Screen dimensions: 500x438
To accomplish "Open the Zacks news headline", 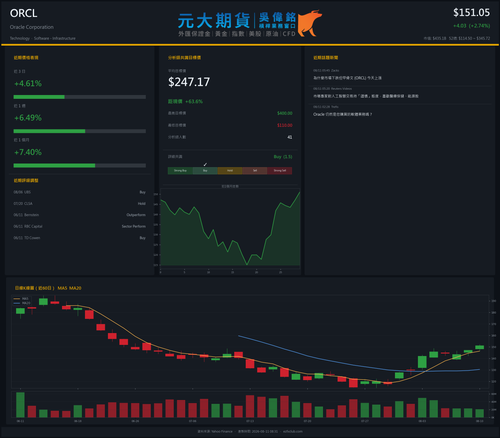I will (347, 78).
